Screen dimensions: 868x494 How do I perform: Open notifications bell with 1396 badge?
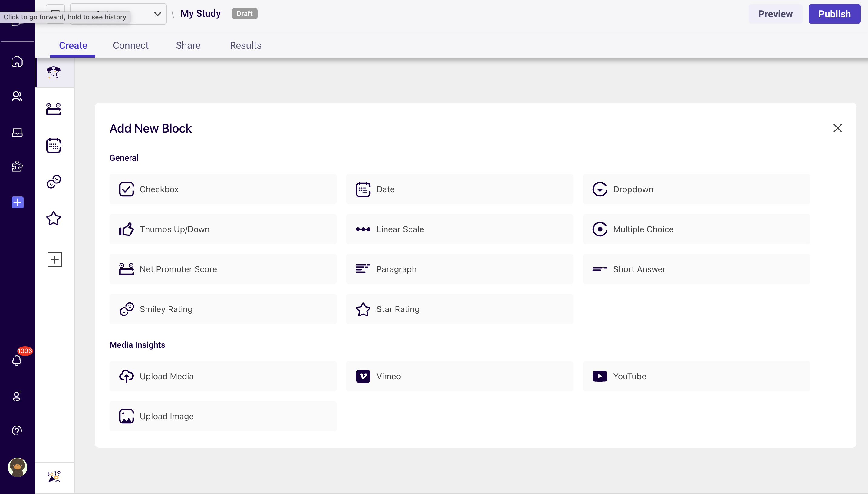(x=17, y=360)
